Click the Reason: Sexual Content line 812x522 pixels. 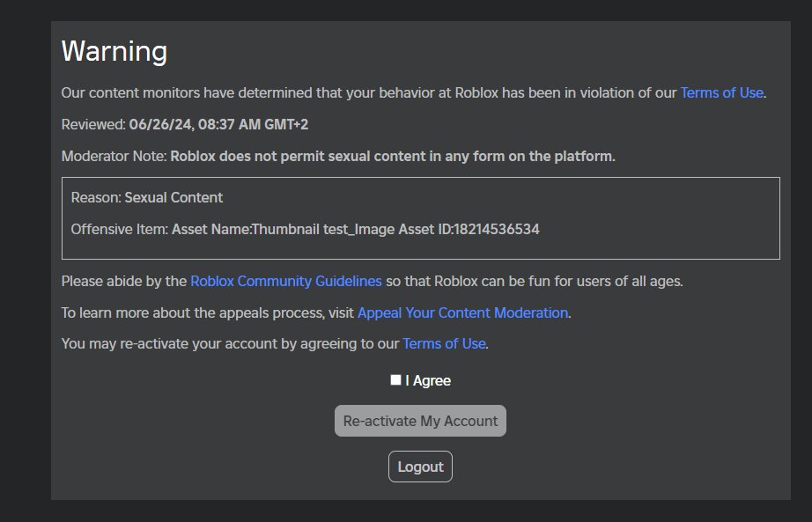pos(147,197)
